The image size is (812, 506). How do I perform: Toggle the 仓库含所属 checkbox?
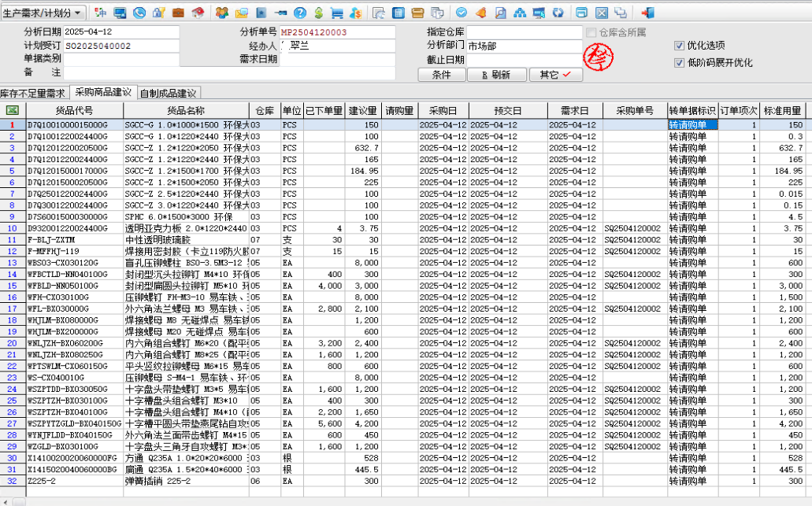pos(591,32)
